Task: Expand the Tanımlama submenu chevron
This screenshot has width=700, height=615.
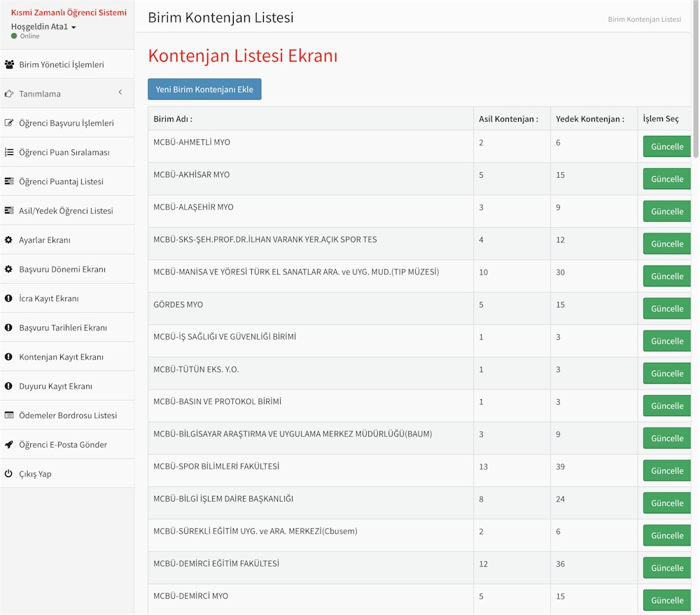Action: pyautogui.click(x=120, y=92)
